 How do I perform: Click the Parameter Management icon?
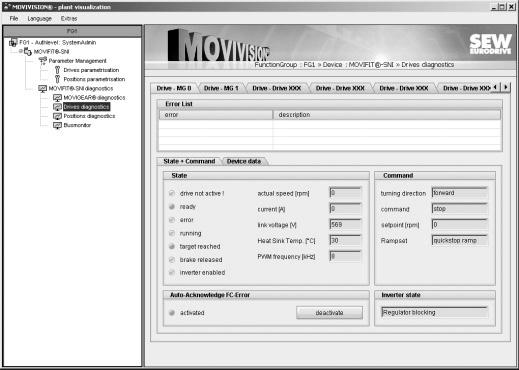pos(43,61)
